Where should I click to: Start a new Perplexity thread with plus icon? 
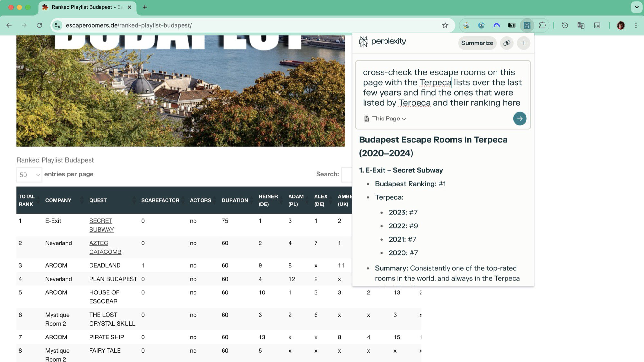pos(524,43)
